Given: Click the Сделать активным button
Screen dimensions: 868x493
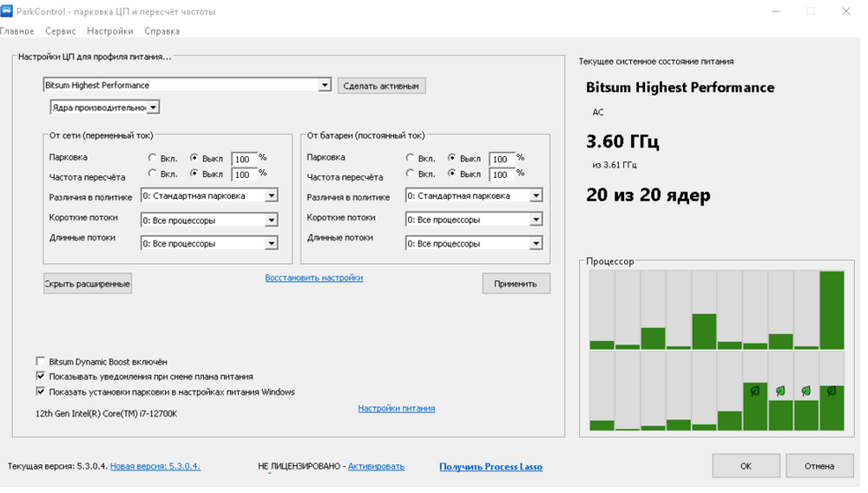Looking at the screenshot, I should [381, 86].
